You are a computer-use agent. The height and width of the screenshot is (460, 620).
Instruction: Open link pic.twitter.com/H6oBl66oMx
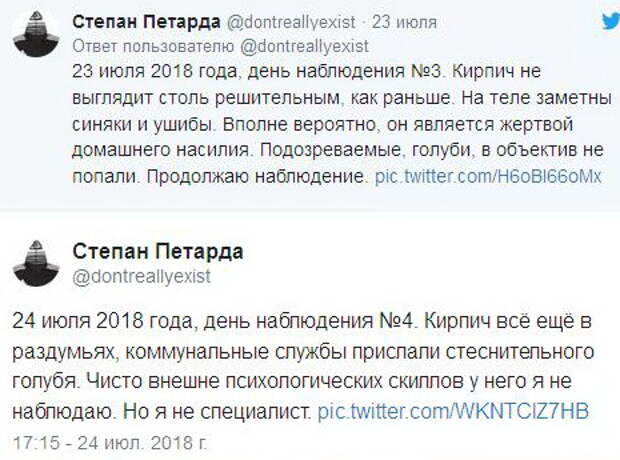coord(488,176)
